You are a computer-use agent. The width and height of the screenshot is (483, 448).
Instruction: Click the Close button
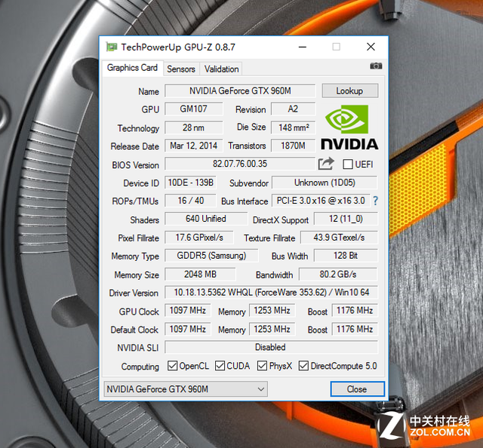pos(357,389)
